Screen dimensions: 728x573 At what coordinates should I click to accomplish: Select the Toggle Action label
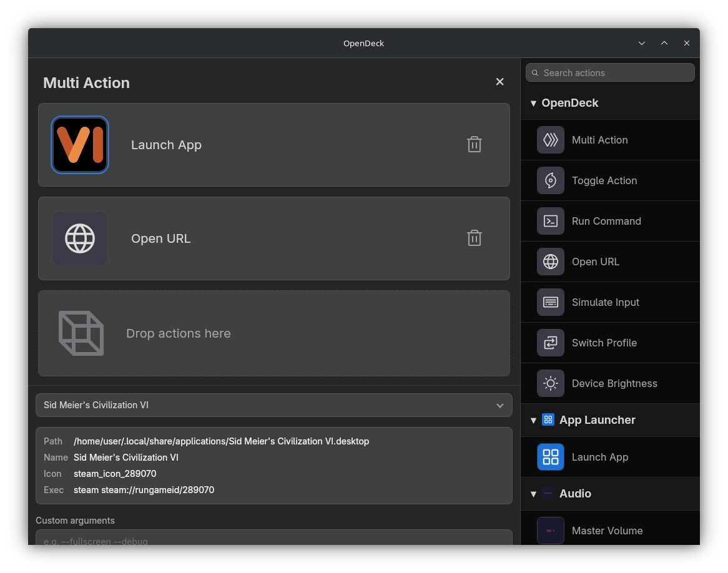tap(604, 180)
